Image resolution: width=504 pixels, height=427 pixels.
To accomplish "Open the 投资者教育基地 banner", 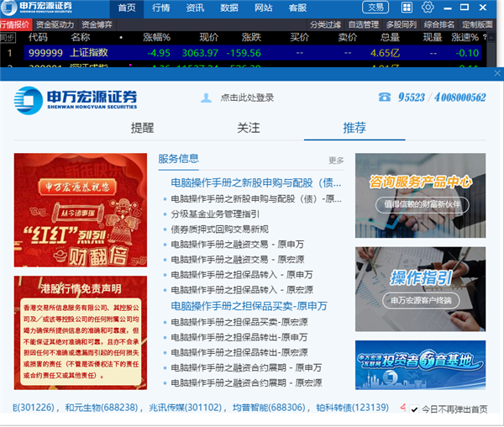I will pos(421,365).
